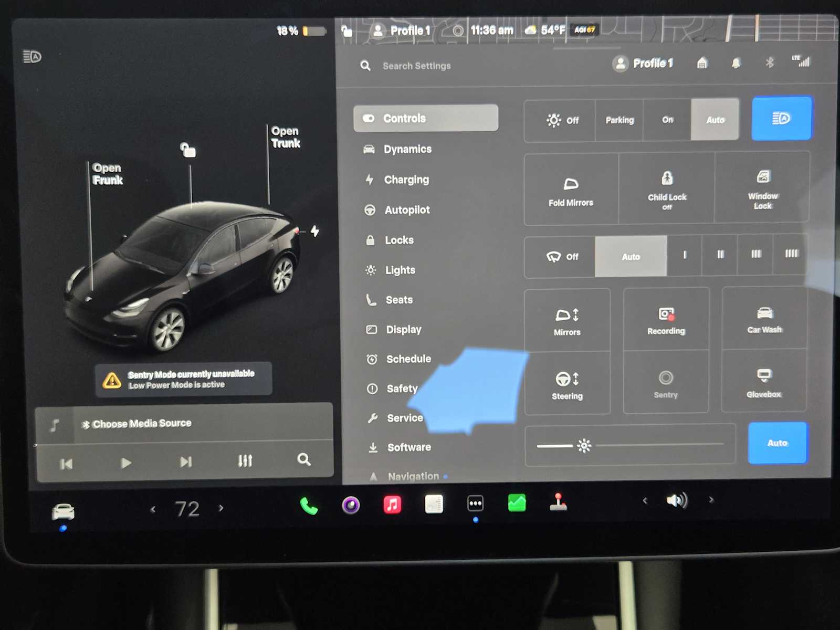Open the three-dots app launcher icon
This screenshot has width=840, height=630.
pos(475,503)
